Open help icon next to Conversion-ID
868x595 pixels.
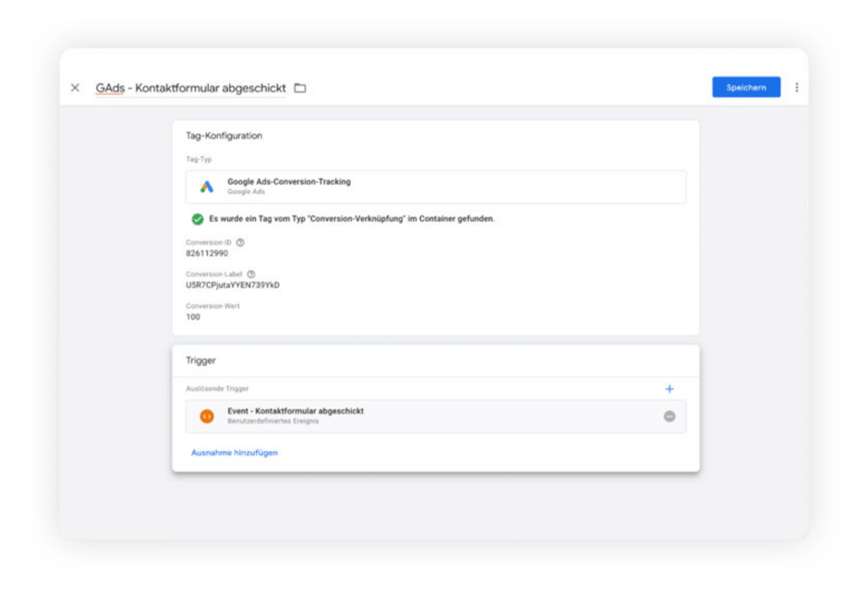[240, 242]
